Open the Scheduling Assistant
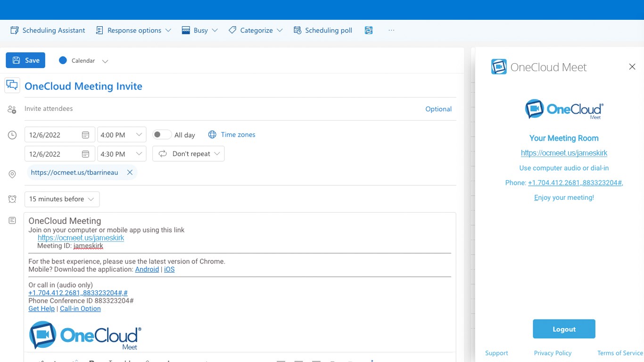644x362 pixels. click(x=48, y=30)
